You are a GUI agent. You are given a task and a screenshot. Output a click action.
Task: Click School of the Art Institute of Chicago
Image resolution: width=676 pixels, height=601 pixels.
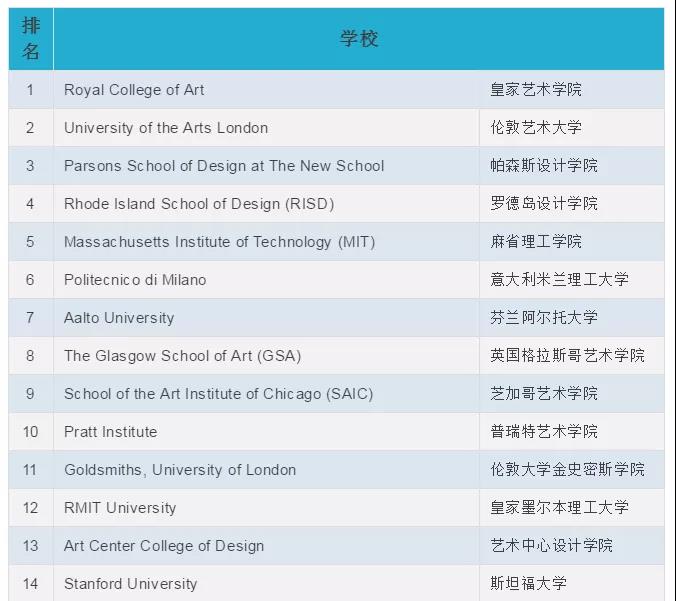coord(219,394)
